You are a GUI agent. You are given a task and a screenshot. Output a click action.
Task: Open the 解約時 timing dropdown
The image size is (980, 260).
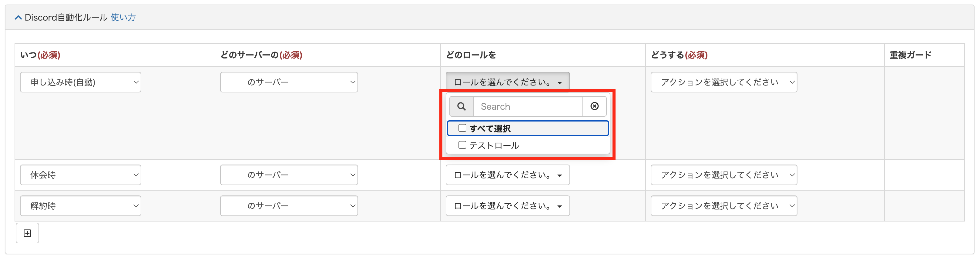coord(80,206)
